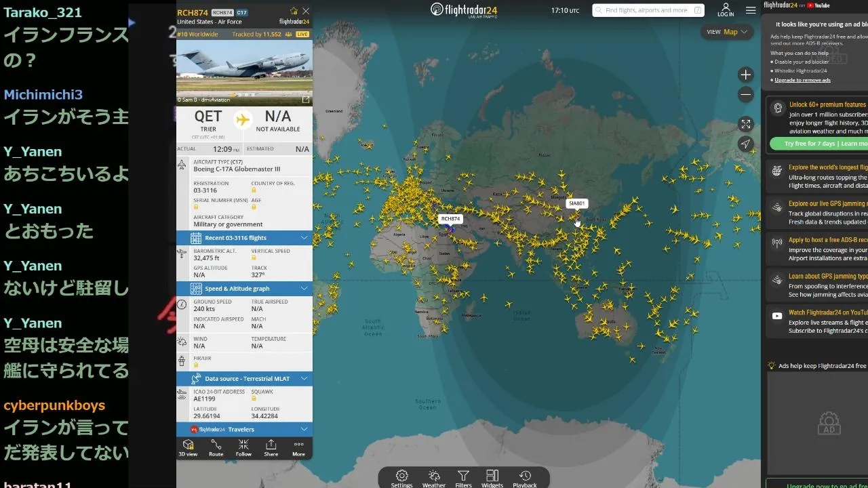Open the map Settings gear
This screenshot has height=488, width=868.
point(401,479)
